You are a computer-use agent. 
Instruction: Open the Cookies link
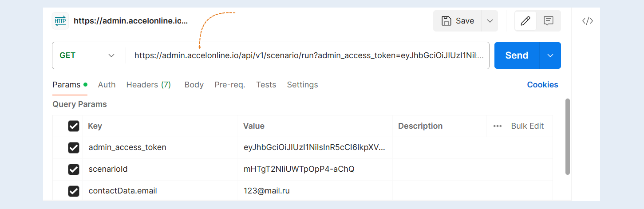click(x=542, y=85)
